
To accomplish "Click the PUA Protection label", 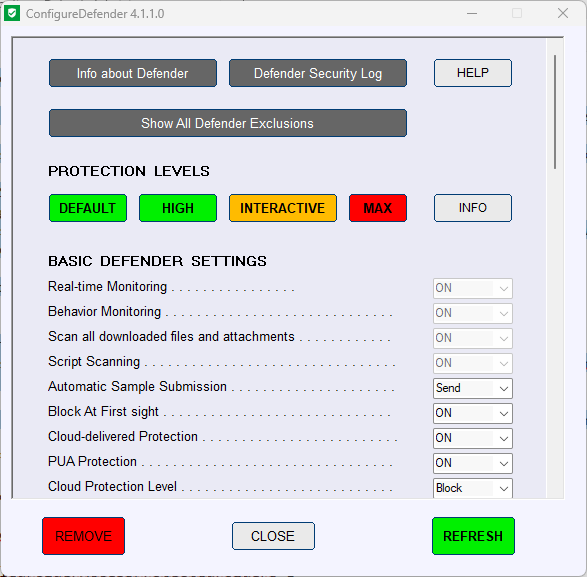I will pyautogui.click(x=92, y=461).
